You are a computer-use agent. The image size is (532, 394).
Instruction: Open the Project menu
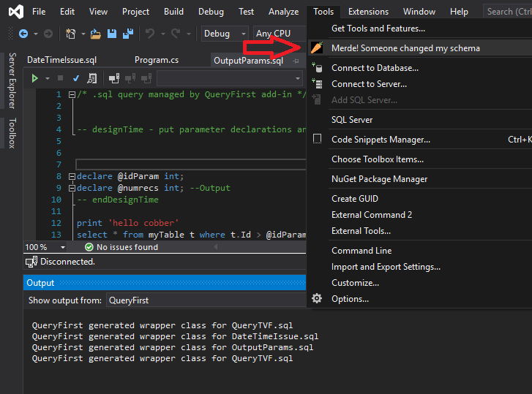click(135, 12)
